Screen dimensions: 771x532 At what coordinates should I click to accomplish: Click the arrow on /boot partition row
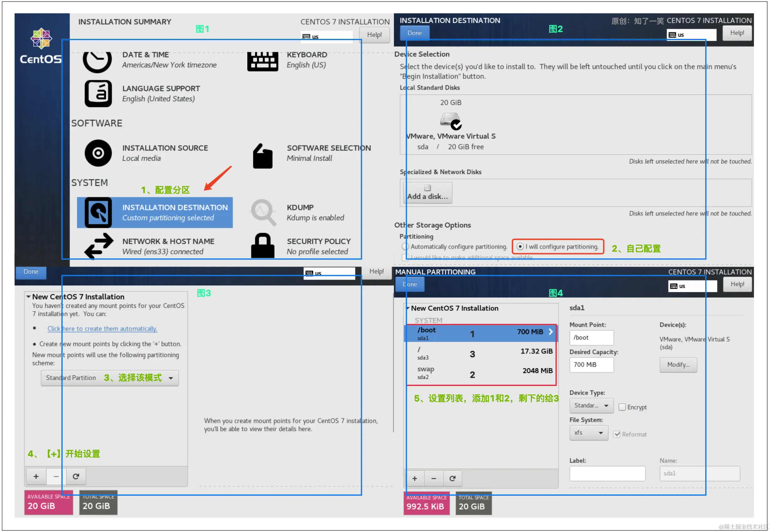point(551,332)
